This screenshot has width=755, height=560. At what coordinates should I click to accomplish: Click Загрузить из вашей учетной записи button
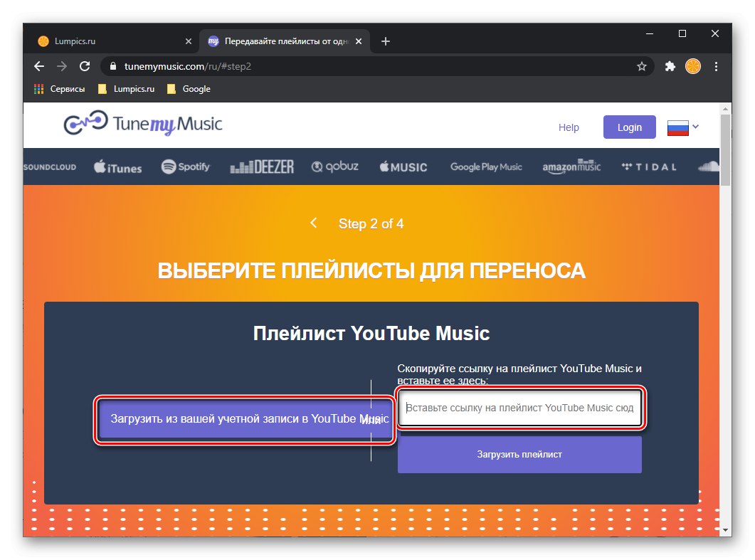[245, 419]
